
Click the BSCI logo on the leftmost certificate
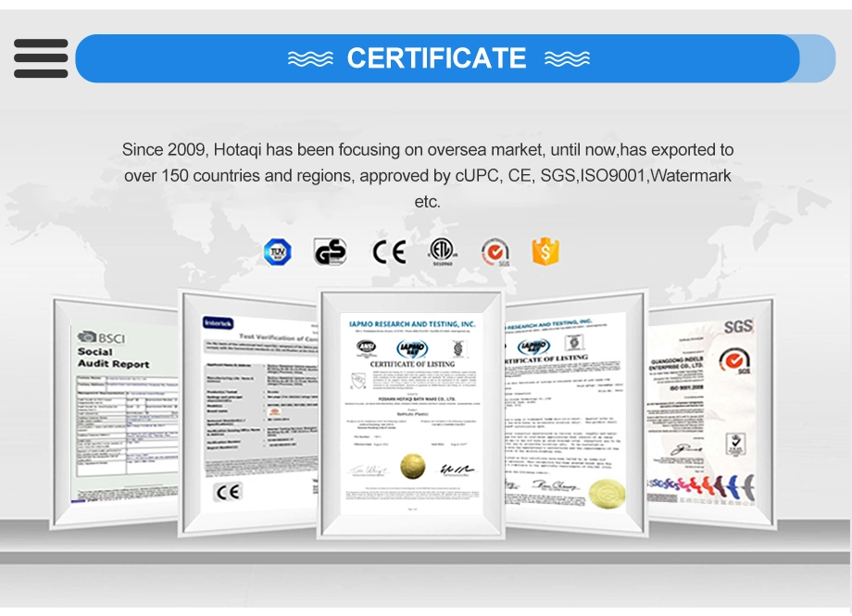click(x=101, y=337)
